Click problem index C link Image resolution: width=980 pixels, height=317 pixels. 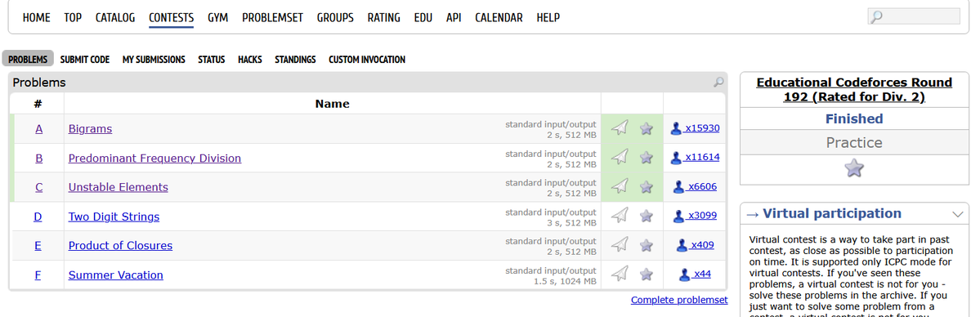click(x=38, y=187)
